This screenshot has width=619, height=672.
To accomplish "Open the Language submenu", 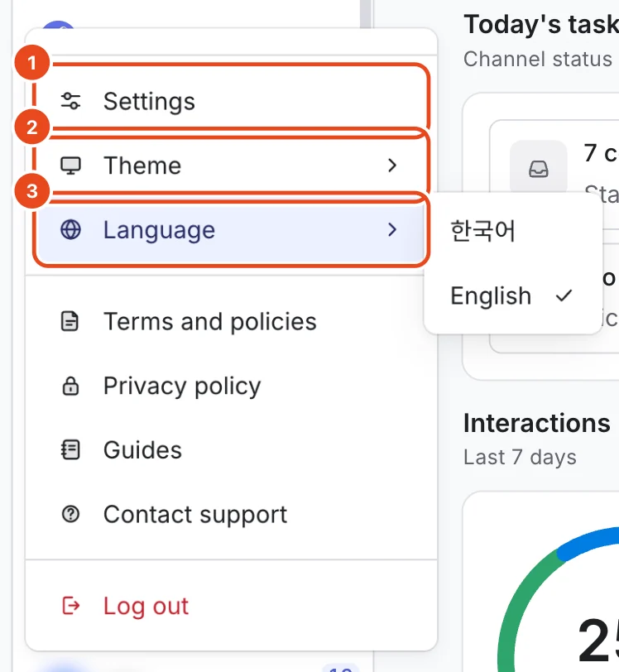I will (232, 230).
